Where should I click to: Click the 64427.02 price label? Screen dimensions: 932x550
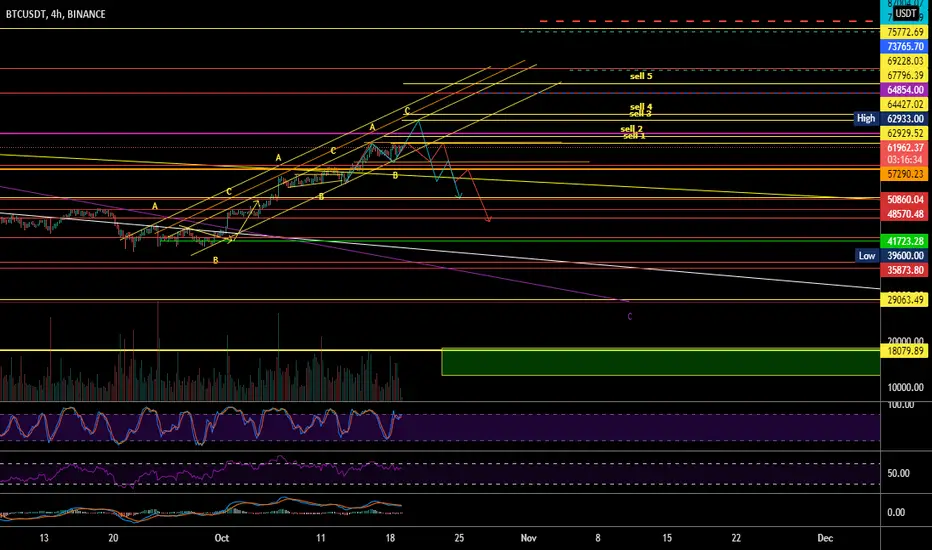(x=905, y=105)
